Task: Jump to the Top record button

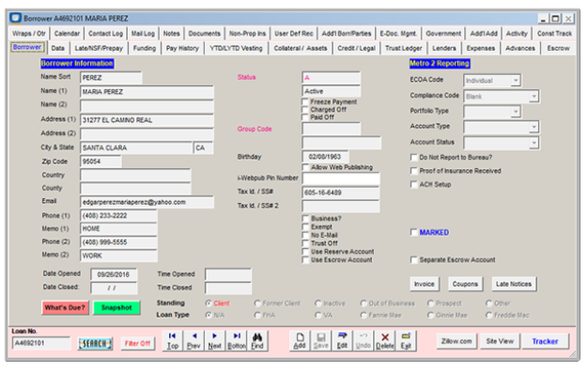Action: pyautogui.click(x=172, y=341)
